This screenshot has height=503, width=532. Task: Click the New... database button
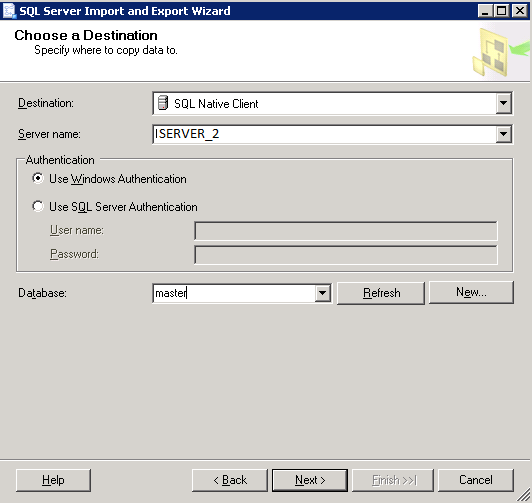click(x=471, y=292)
